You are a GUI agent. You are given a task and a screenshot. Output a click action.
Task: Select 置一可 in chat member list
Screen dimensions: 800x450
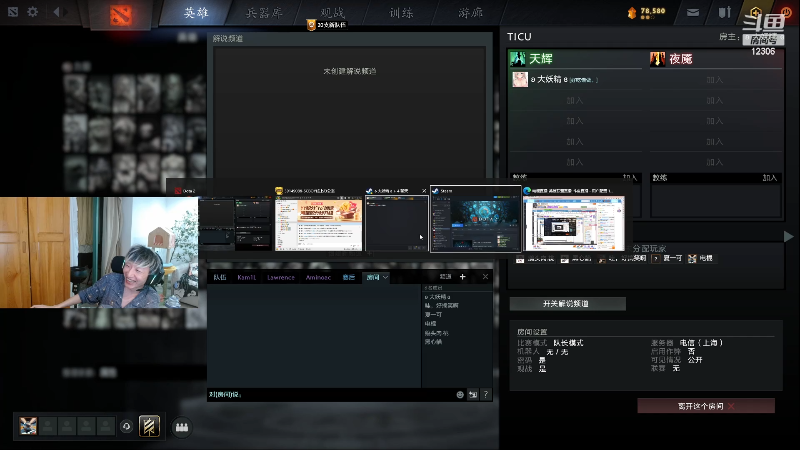click(x=433, y=315)
